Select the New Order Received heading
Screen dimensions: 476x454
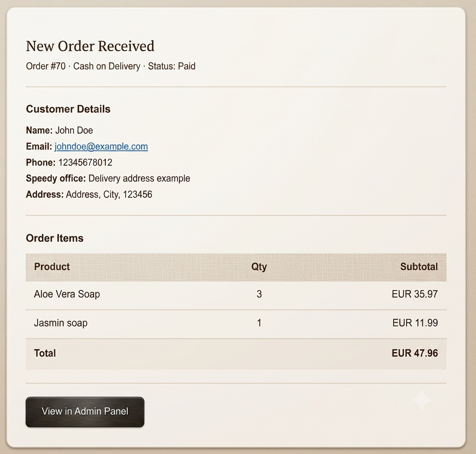(x=90, y=46)
